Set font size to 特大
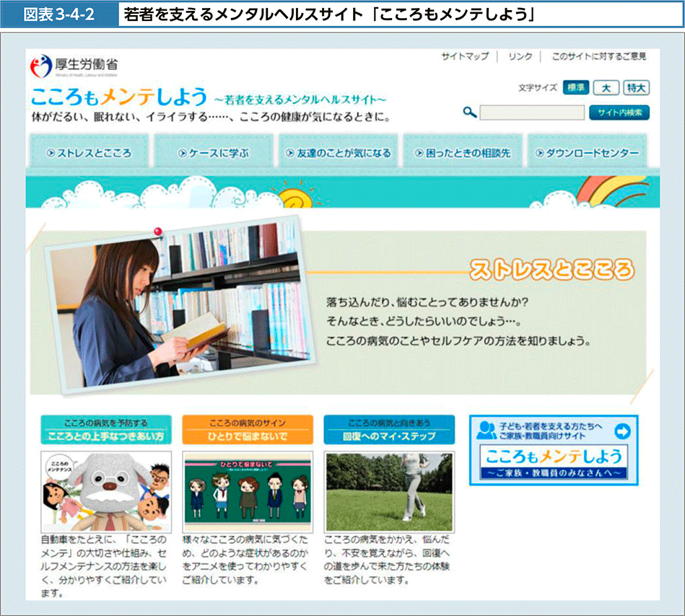685x616 pixels. point(636,87)
